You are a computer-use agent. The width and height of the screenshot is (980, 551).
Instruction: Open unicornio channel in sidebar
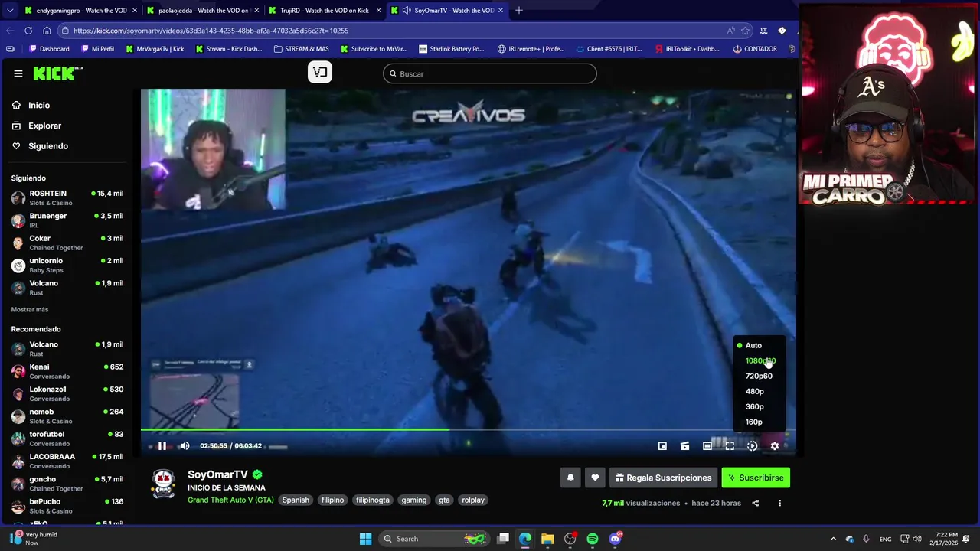point(67,265)
